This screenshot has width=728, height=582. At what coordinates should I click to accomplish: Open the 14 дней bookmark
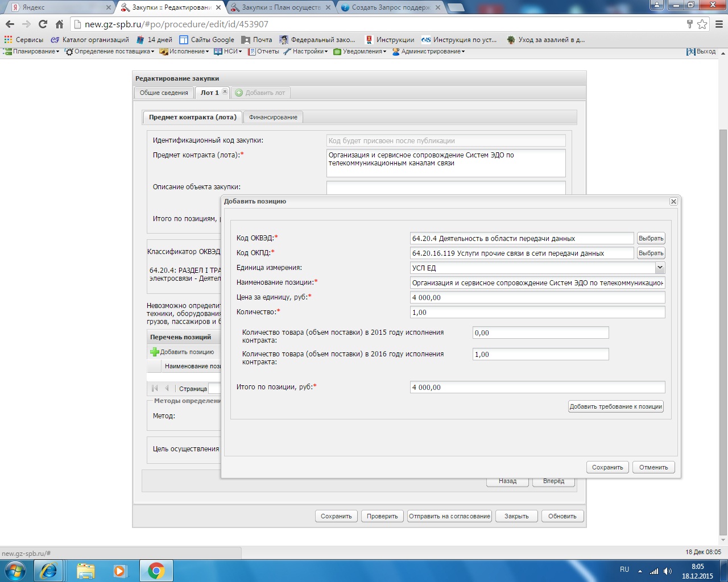click(154, 40)
